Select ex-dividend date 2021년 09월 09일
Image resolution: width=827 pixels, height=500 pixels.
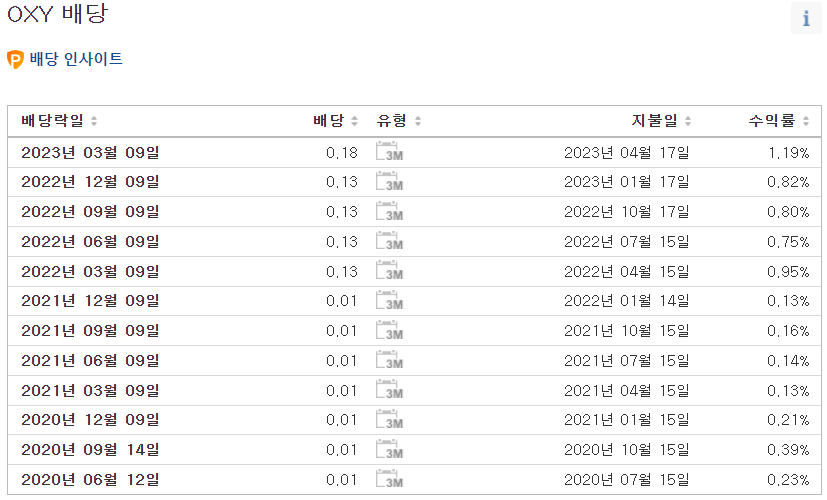click(x=90, y=331)
